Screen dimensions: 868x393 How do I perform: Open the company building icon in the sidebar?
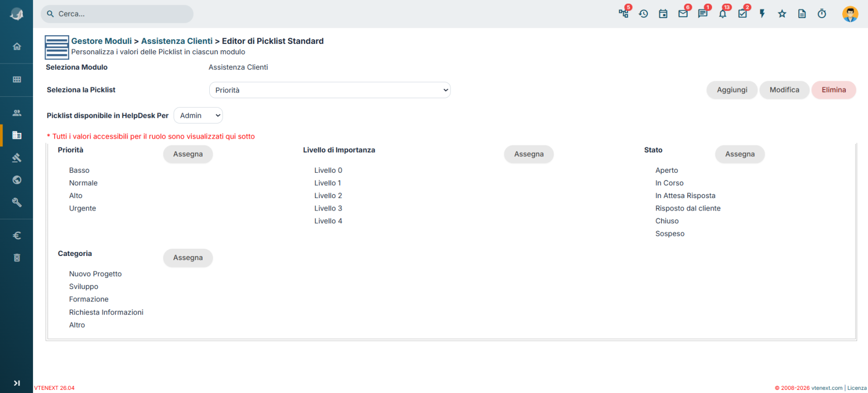click(17, 135)
